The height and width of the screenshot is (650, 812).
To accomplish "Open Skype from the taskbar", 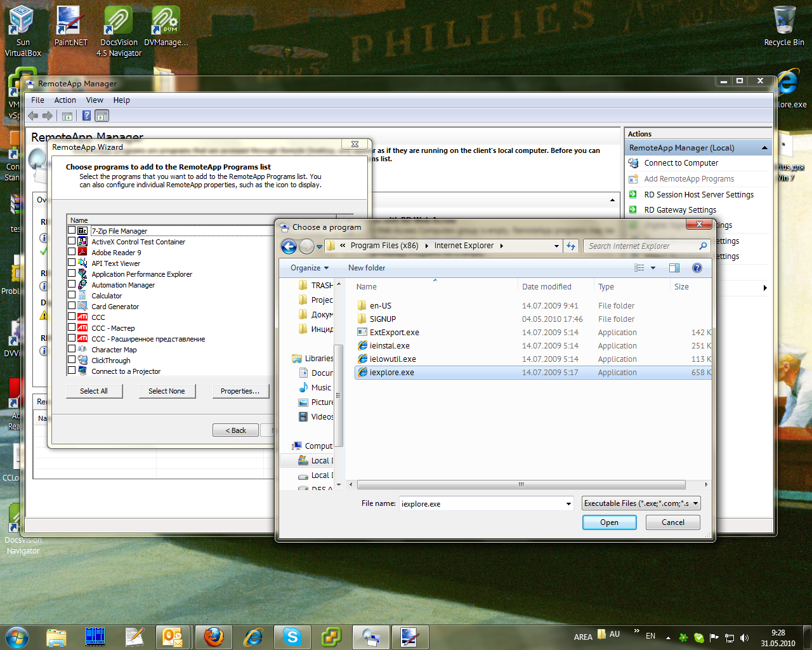I will [x=292, y=637].
